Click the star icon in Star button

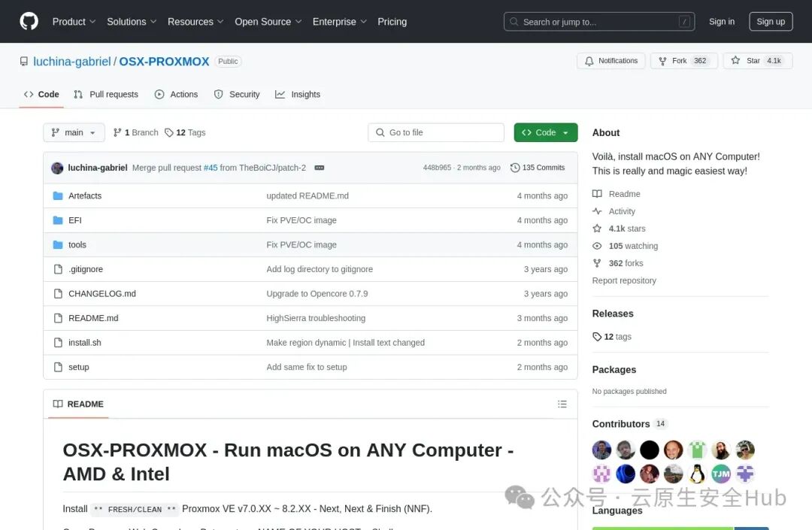(x=735, y=61)
